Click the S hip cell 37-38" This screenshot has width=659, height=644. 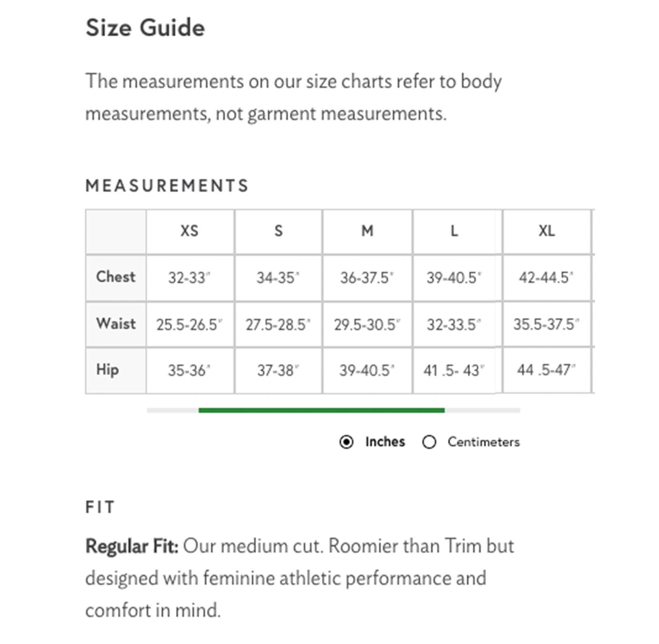[278, 370]
